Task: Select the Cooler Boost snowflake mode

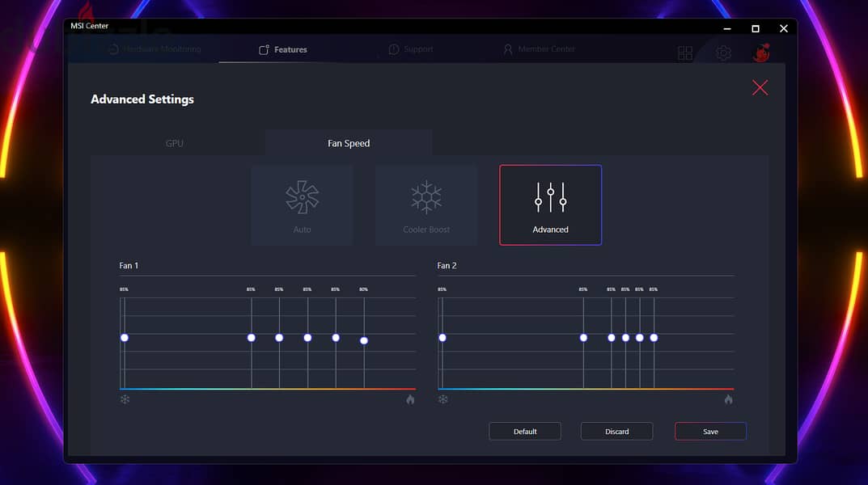Action: coord(426,205)
